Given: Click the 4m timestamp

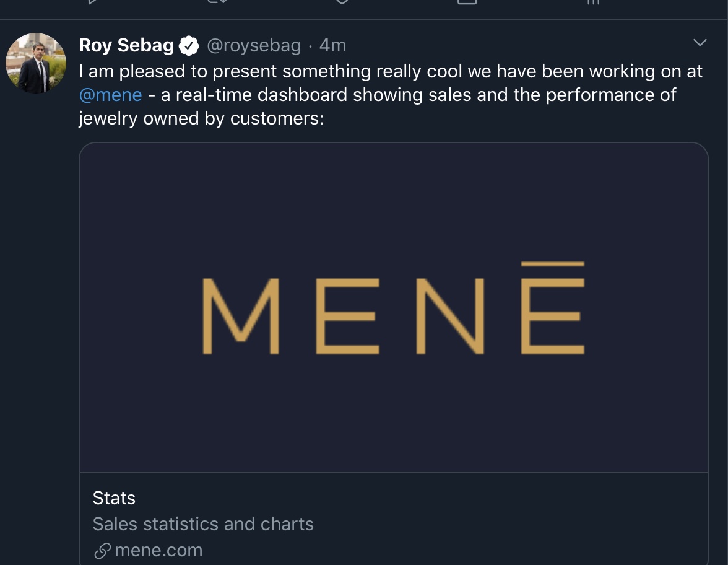Looking at the screenshot, I should 332,45.
